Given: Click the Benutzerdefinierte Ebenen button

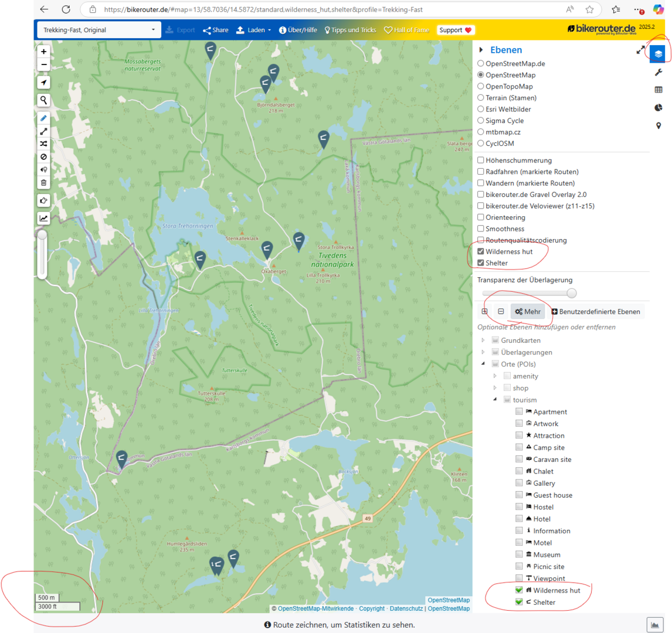Looking at the screenshot, I should (596, 312).
